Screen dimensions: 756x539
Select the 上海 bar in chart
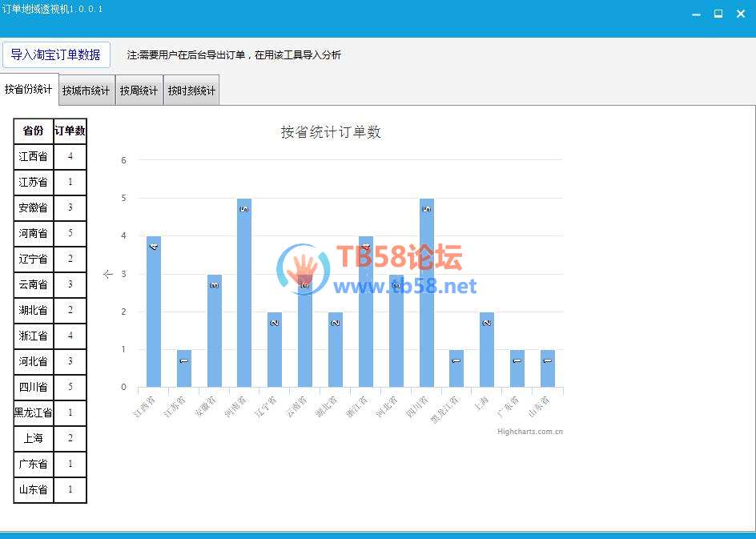tap(487, 349)
